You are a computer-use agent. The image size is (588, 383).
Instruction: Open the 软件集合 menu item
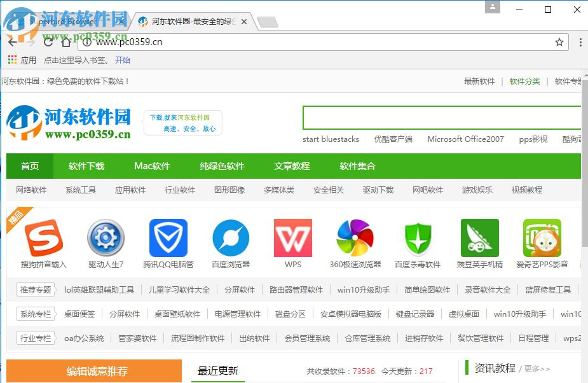(357, 166)
